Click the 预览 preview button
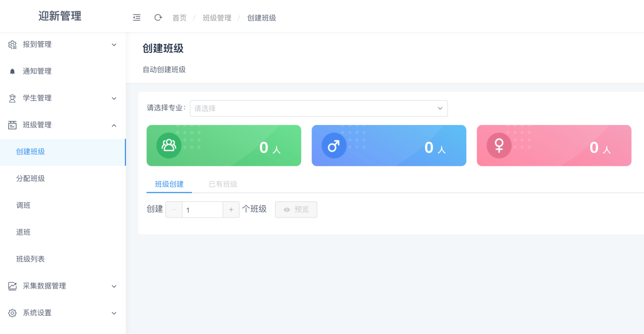Image resolution: width=644 pixels, height=334 pixels. [x=296, y=209]
